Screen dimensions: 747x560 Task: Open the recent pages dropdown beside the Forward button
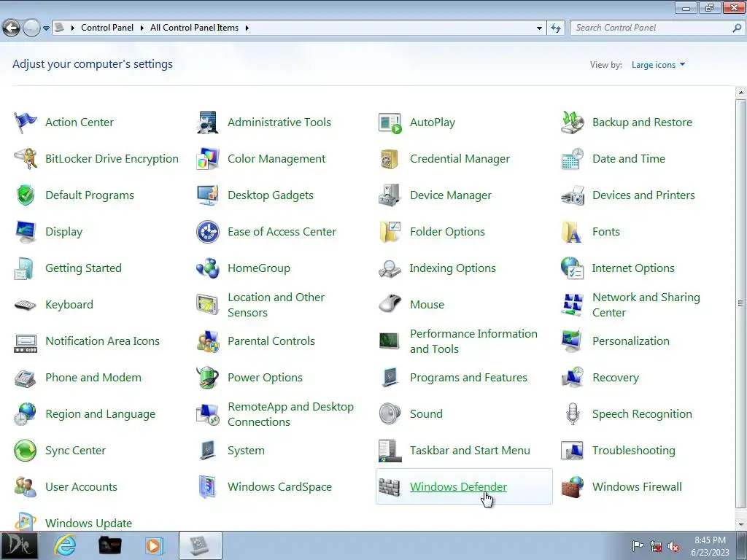coord(46,28)
